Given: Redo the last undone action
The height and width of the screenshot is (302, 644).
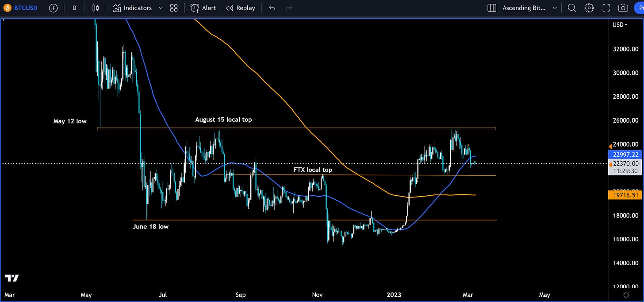Looking at the screenshot, I should [289, 8].
